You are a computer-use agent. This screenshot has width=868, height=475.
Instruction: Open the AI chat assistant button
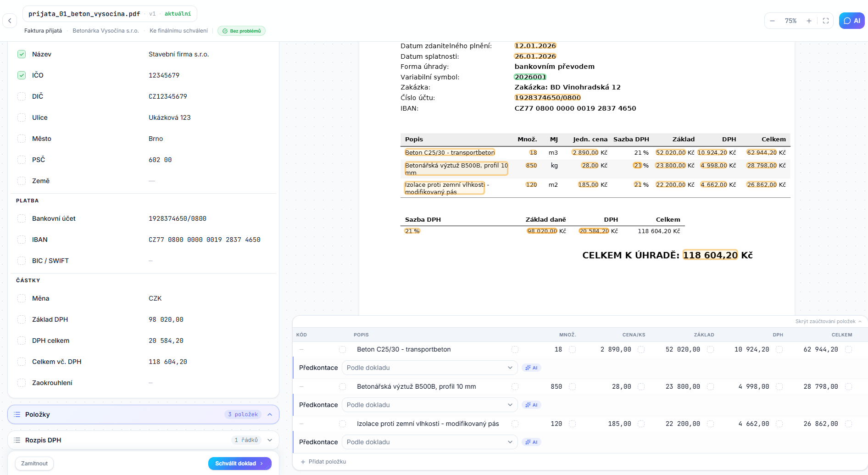pyautogui.click(x=852, y=21)
